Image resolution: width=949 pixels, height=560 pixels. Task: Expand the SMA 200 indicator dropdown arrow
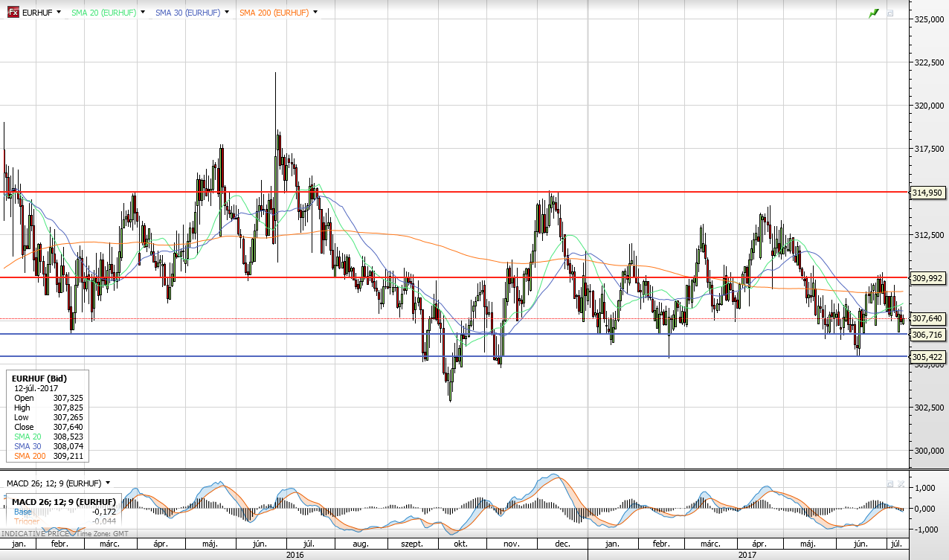[315, 13]
